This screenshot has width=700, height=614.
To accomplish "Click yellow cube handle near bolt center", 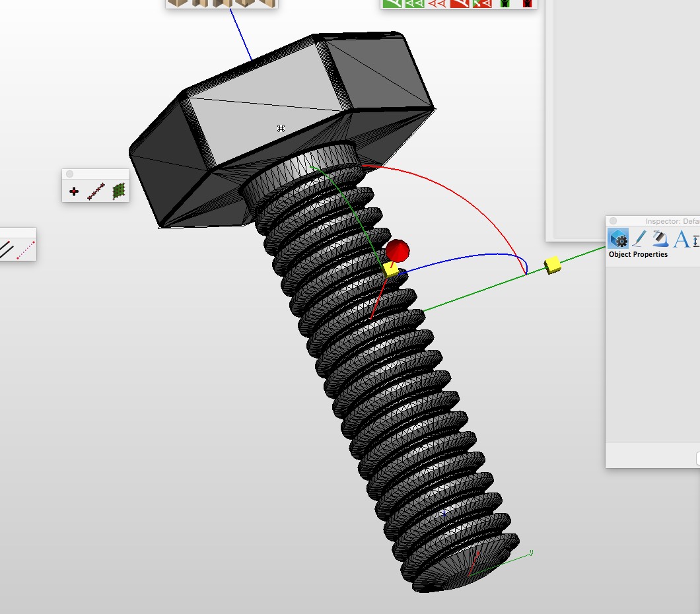I will point(390,269).
